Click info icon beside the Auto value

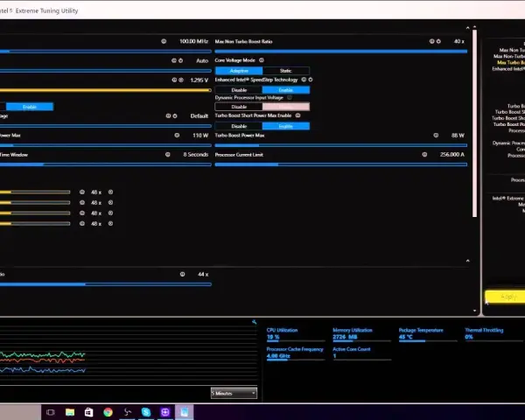coord(174,60)
